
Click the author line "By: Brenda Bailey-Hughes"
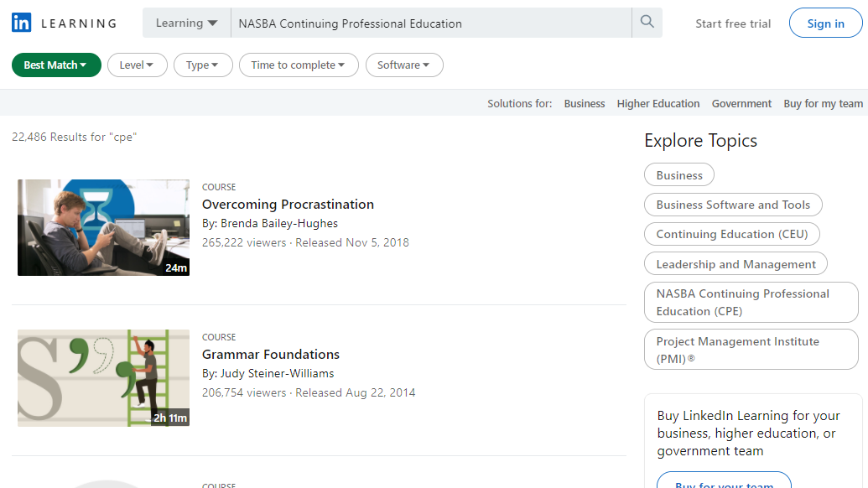(269, 224)
